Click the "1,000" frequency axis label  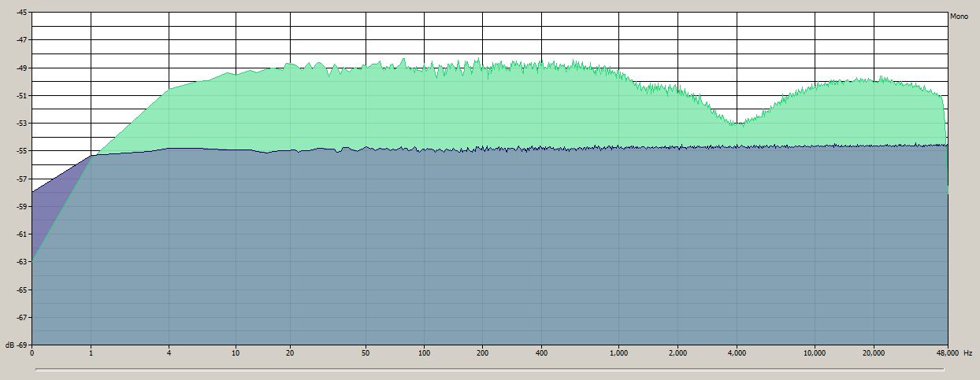point(618,353)
